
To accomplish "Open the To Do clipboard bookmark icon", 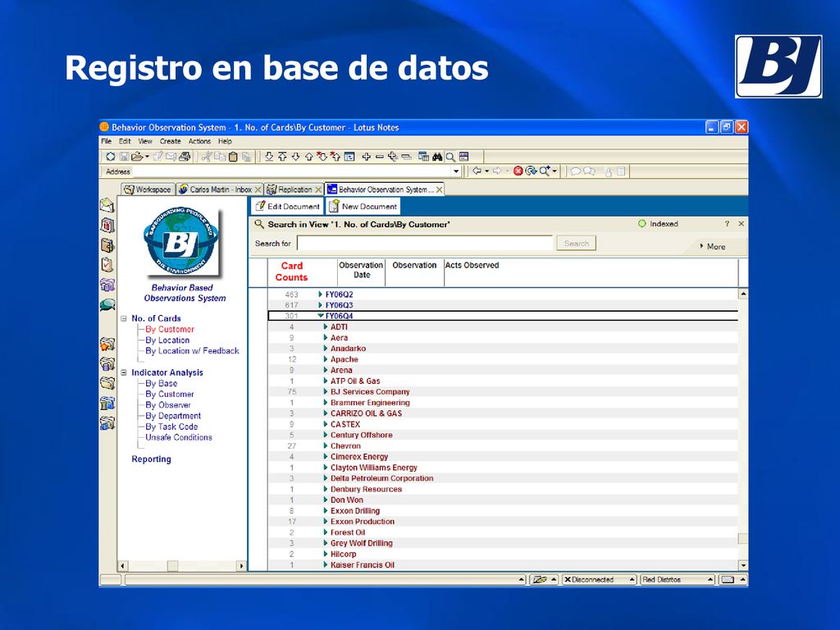I will 107,265.
